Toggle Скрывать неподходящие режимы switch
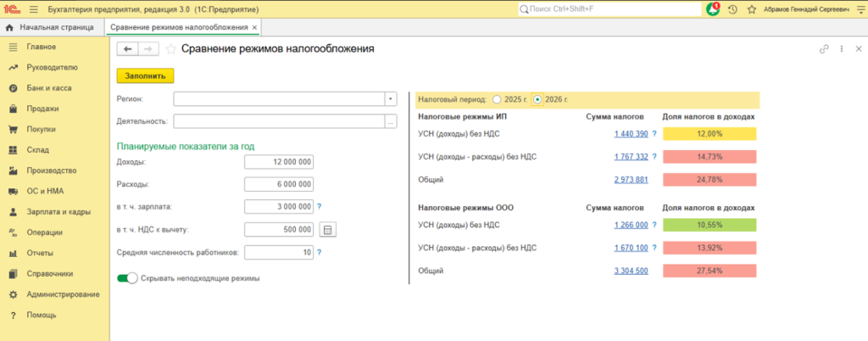 (x=127, y=278)
